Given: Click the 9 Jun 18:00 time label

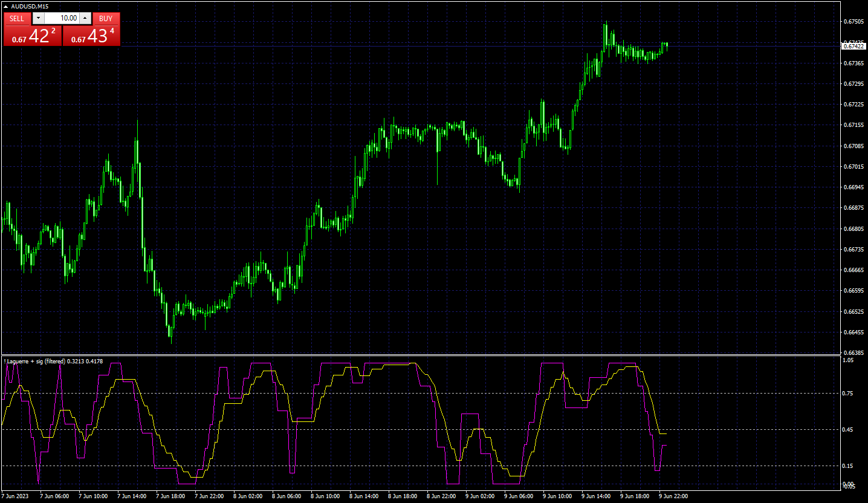Looking at the screenshot, I should point(635,496).
